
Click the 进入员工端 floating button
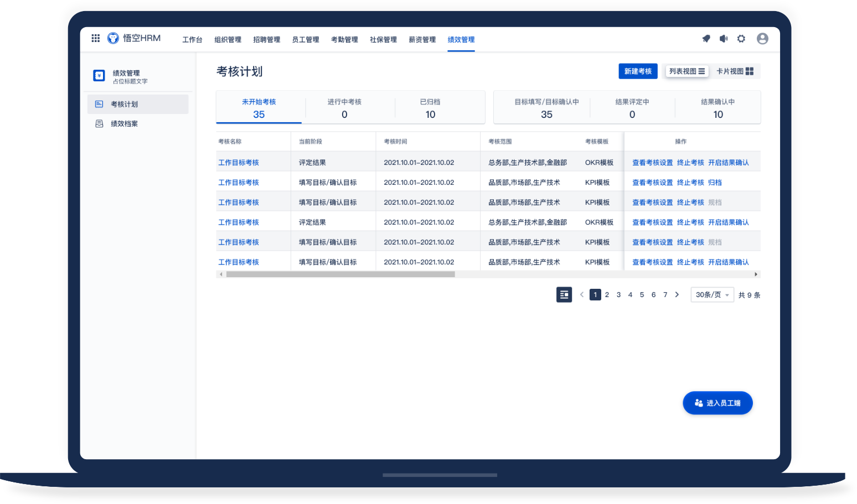point(717,403)
